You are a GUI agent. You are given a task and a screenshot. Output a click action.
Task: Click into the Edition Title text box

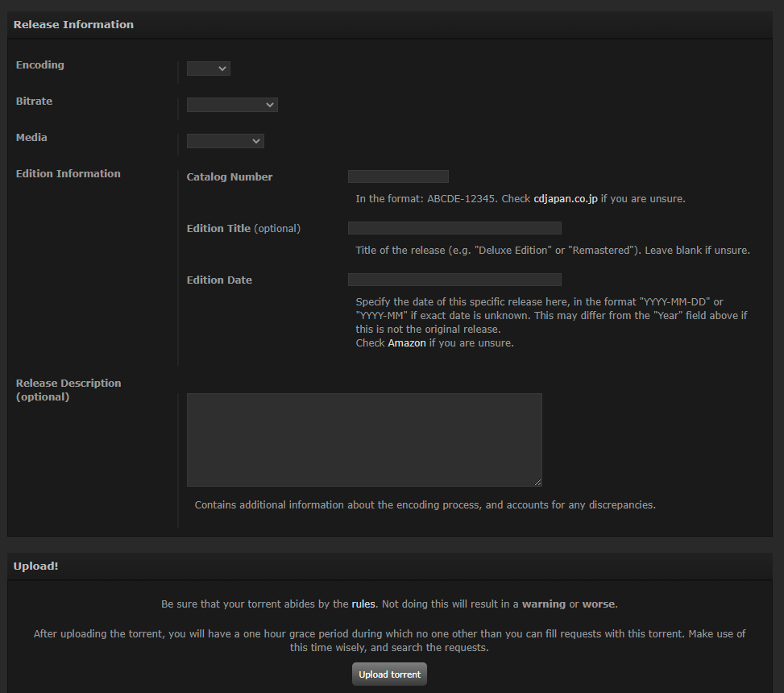pyautogui.click(x=454, y=228)
